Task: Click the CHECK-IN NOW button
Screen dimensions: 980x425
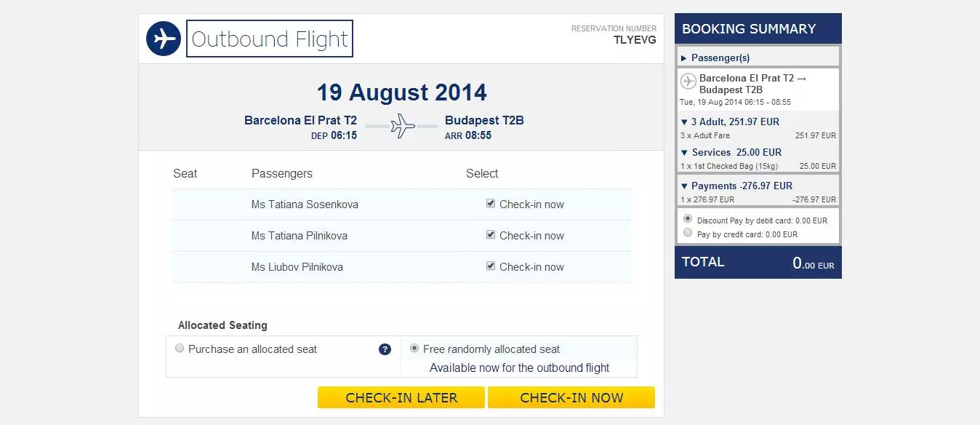Action: tap(571, 397)
